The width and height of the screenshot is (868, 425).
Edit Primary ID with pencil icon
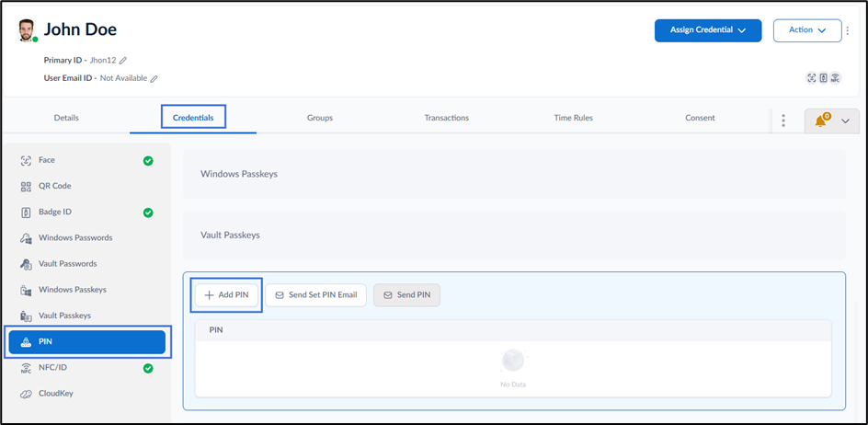pyautogui.click(x=123, y=60)
